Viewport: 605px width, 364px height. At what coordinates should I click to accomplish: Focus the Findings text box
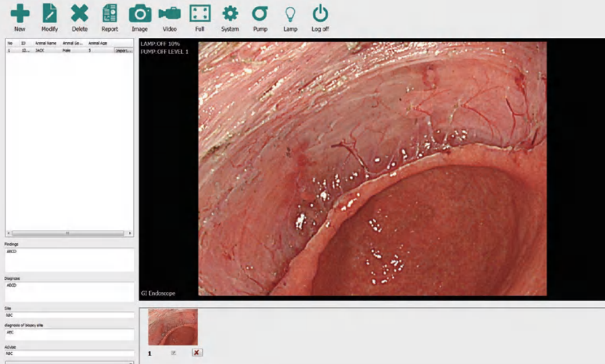(69, 260)
